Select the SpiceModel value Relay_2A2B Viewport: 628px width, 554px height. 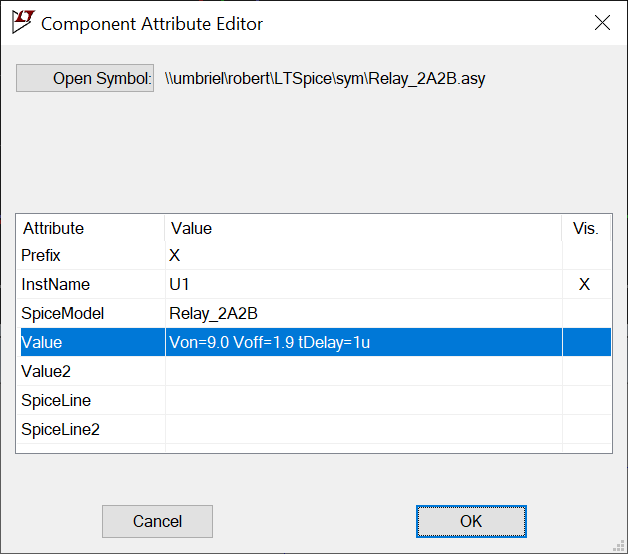tap(362, 314)
